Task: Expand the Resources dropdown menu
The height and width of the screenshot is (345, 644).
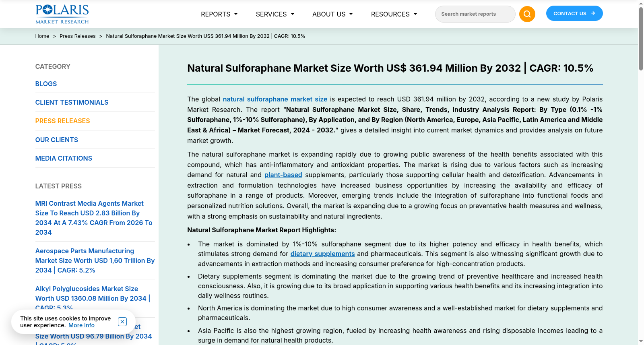Action: point(394,14)
